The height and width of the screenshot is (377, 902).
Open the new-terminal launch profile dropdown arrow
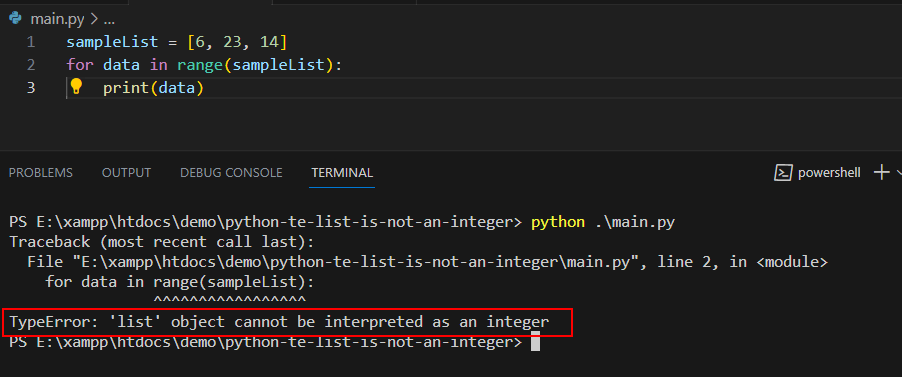click(899, 172)
